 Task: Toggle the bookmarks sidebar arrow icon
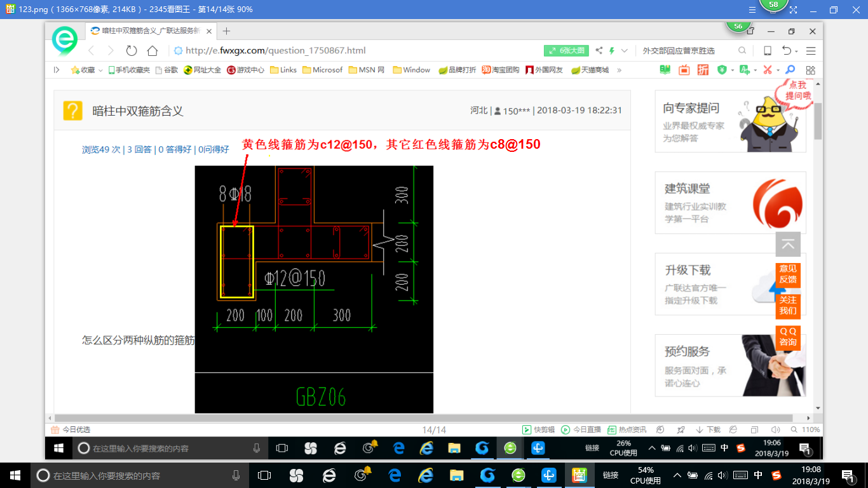pos(57,70)
